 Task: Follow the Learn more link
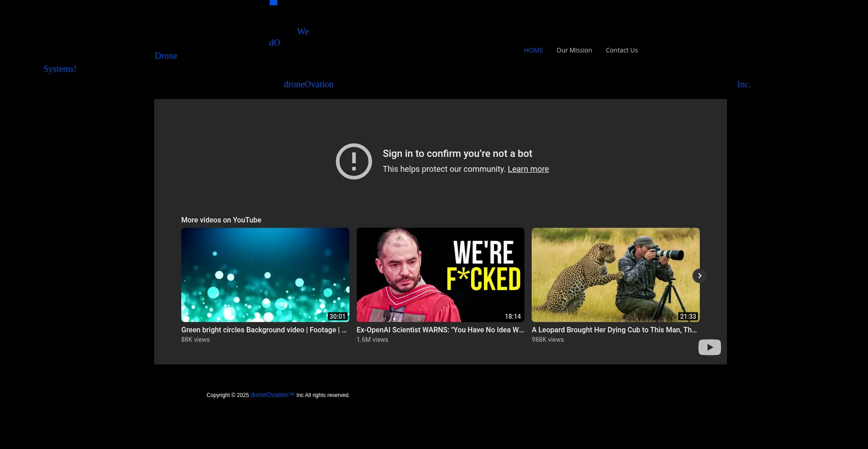click(x=528, y=169)
